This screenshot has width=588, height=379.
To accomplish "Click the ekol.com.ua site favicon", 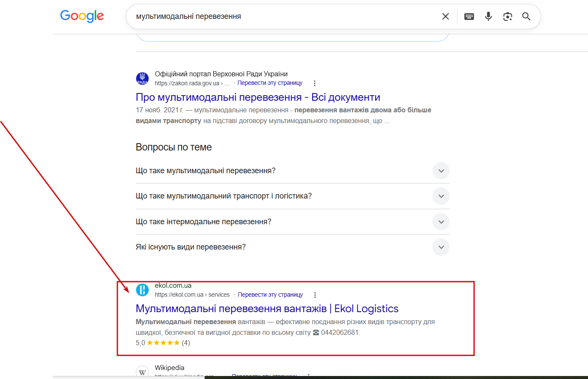I will coord(142,290).
